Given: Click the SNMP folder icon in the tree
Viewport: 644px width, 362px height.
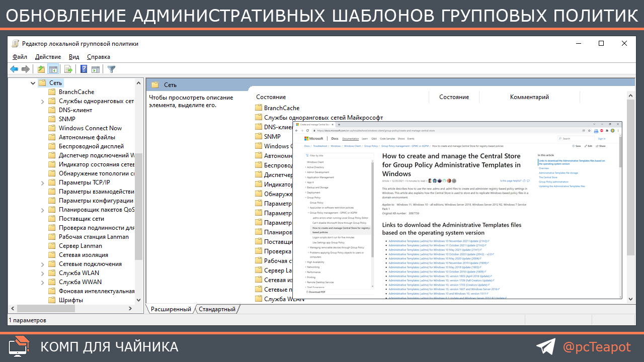Looking at the screenshot, I should click(x=51, y=119).
